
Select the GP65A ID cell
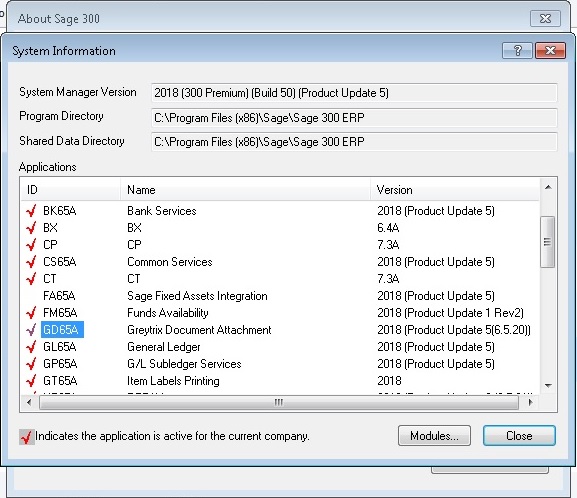click(x=60, y=364)
